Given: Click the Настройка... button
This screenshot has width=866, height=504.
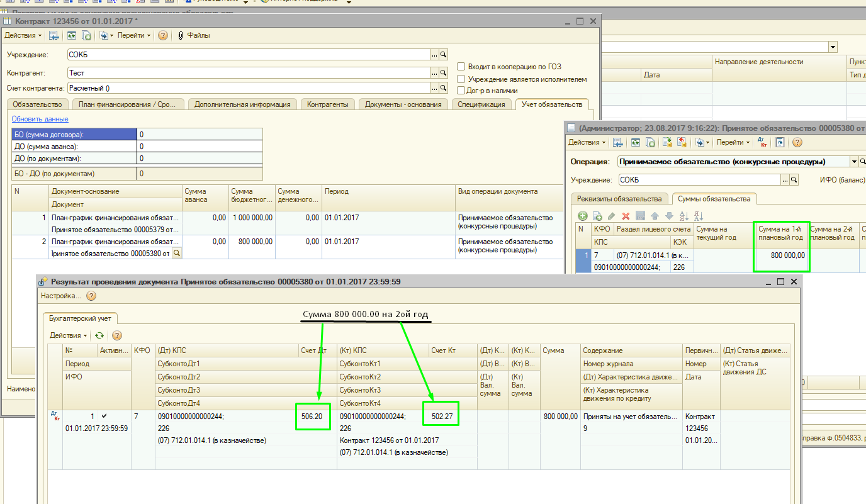Looking at the screenshot, I should [60, 296].
